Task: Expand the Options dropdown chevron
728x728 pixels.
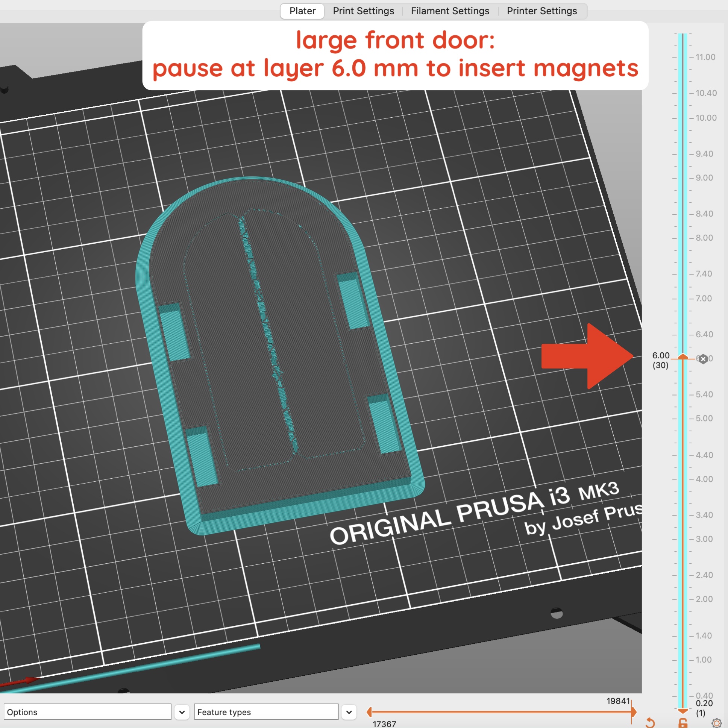Action: 182,712
